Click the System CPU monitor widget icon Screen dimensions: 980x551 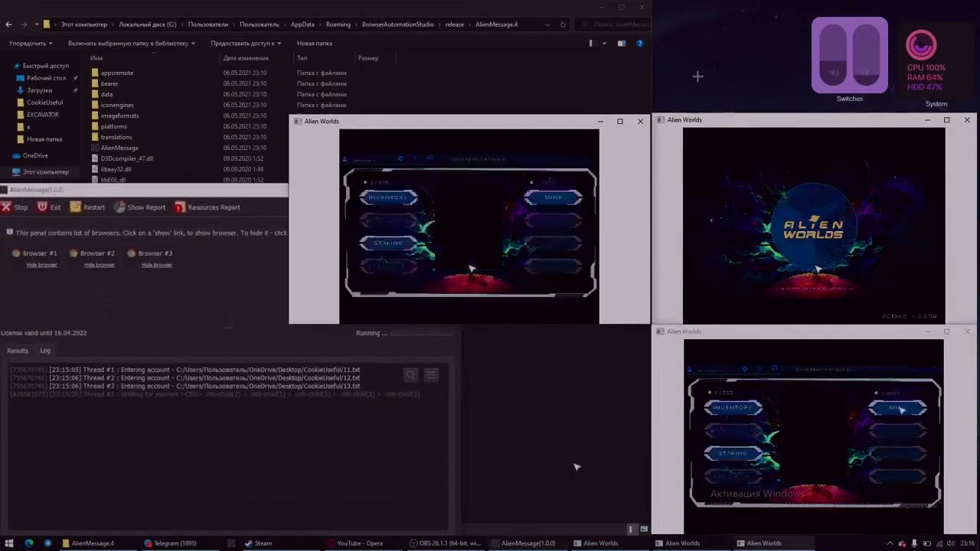921,45
